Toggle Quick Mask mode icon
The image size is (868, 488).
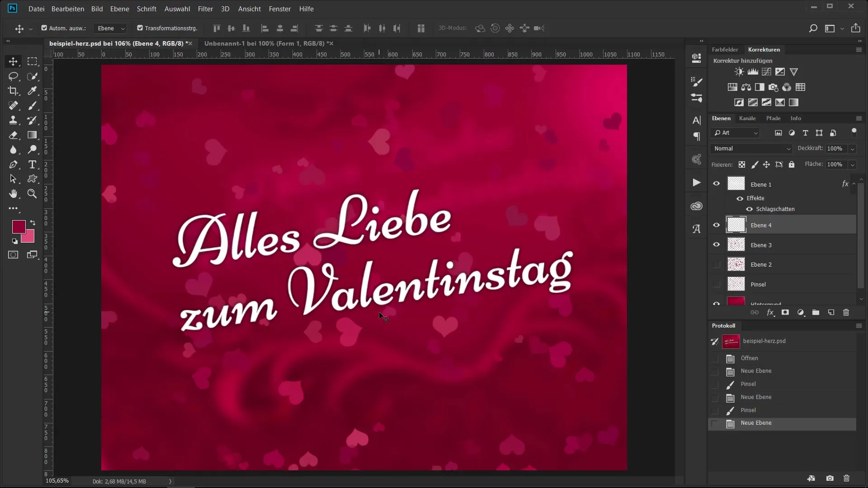point(13,255)
